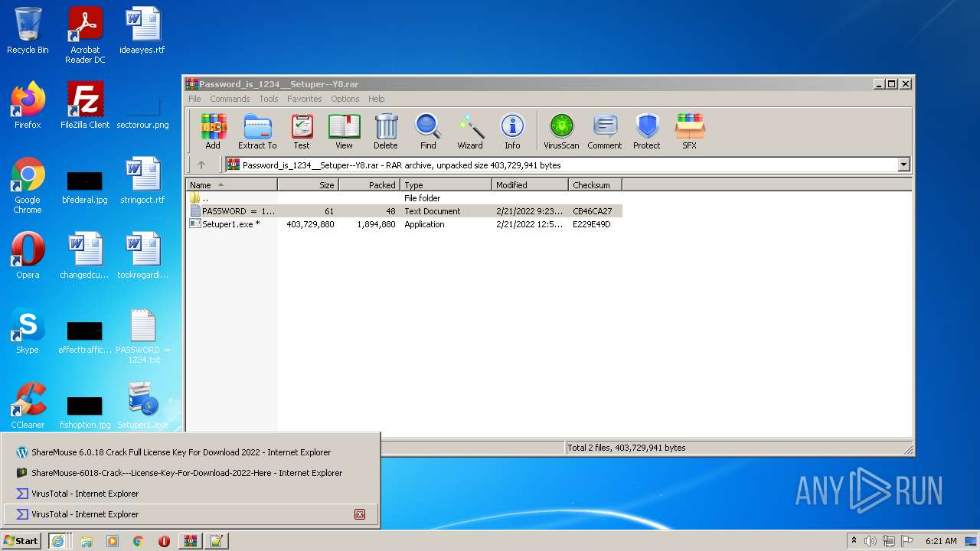Select PASSWORD = 1234.txt desktop file
The width and height of the screenshot is (980, 551).
click(142, 336)
